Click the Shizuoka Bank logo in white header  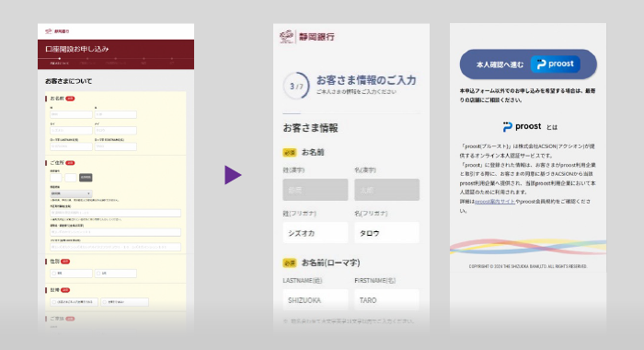pyautogui.click(x=57, y=31)
